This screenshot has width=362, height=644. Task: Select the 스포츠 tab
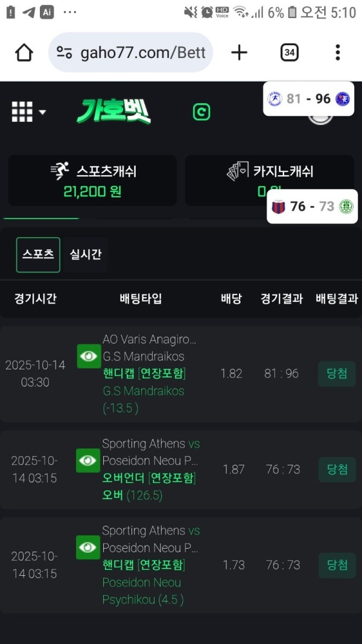38,255
